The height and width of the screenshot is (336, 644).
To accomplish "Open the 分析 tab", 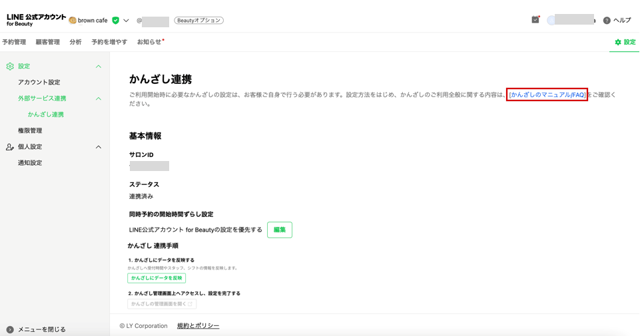I will point(75,42).
